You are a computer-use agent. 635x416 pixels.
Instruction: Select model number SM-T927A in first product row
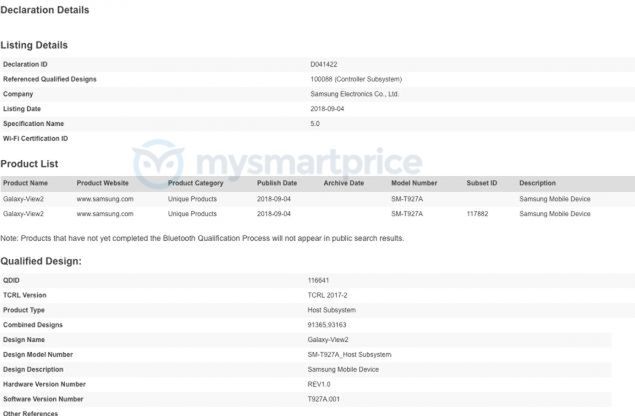pyautogui.click(x=407, y=199)
